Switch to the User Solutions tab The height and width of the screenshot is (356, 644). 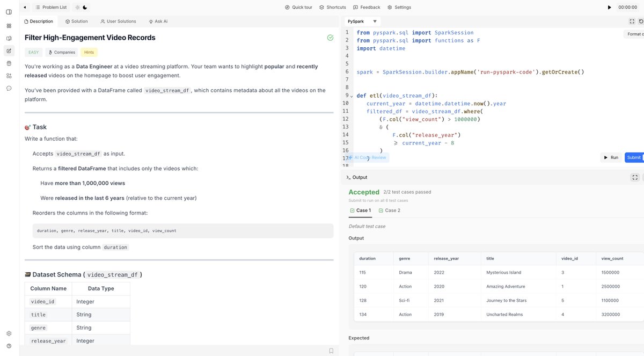[118, 21]
